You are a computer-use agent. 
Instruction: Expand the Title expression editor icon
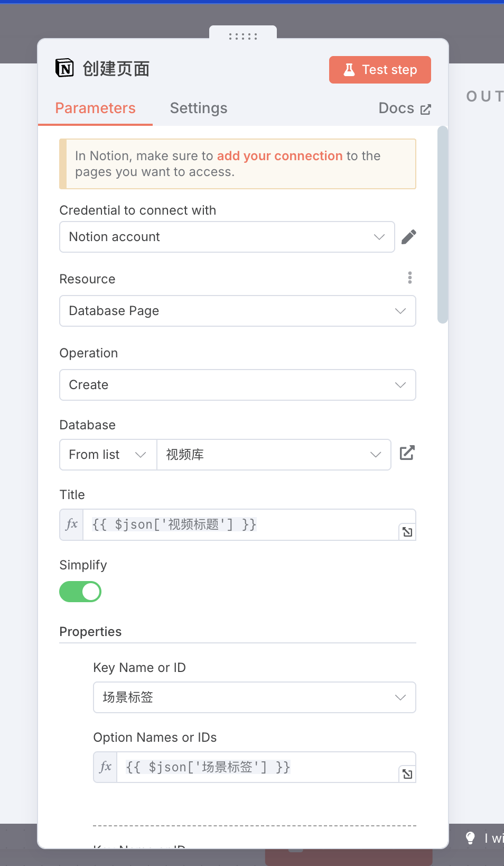(x=407, y=532)
